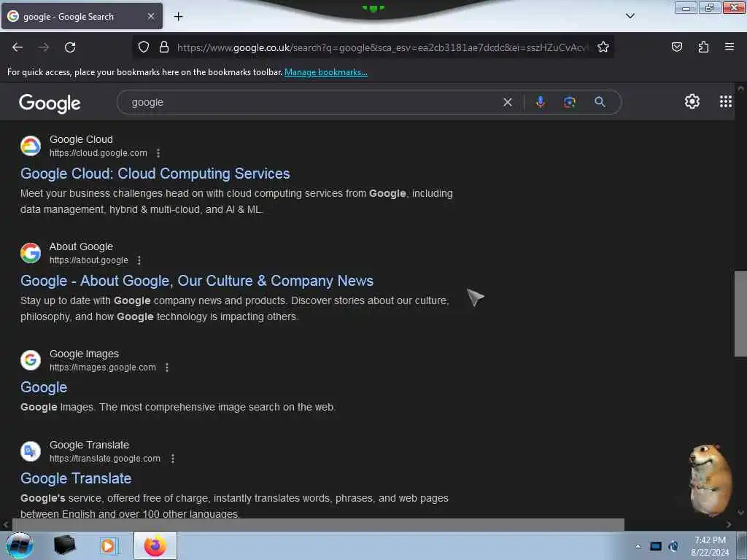Click the scroll up arrow
The width and height of the screenshot is (747, 560).
tap(740, 88)
